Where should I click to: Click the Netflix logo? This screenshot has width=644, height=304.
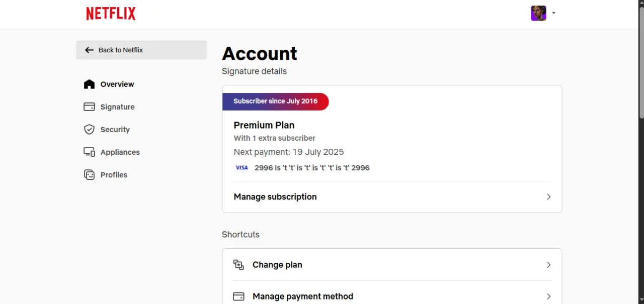tap(111, 14)
